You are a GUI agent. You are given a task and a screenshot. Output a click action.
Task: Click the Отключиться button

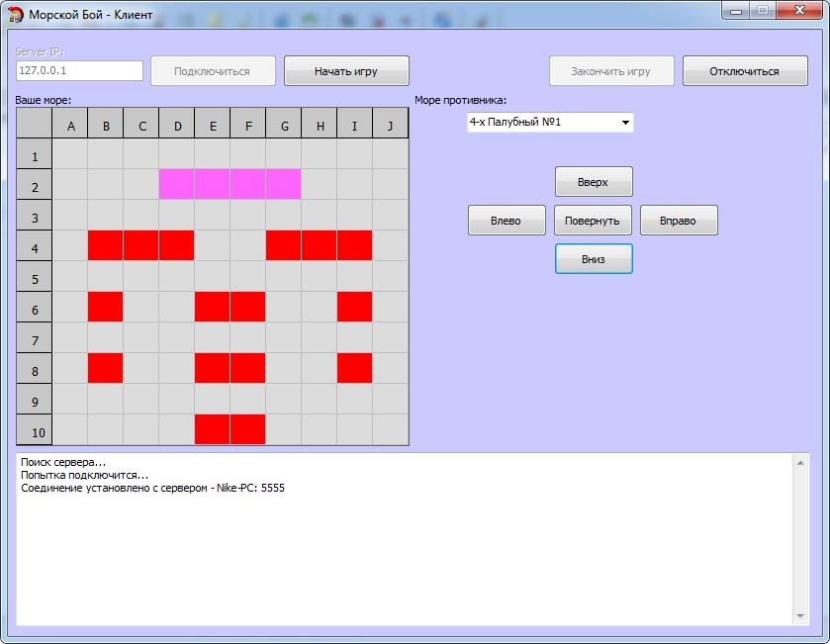point(745,71)
